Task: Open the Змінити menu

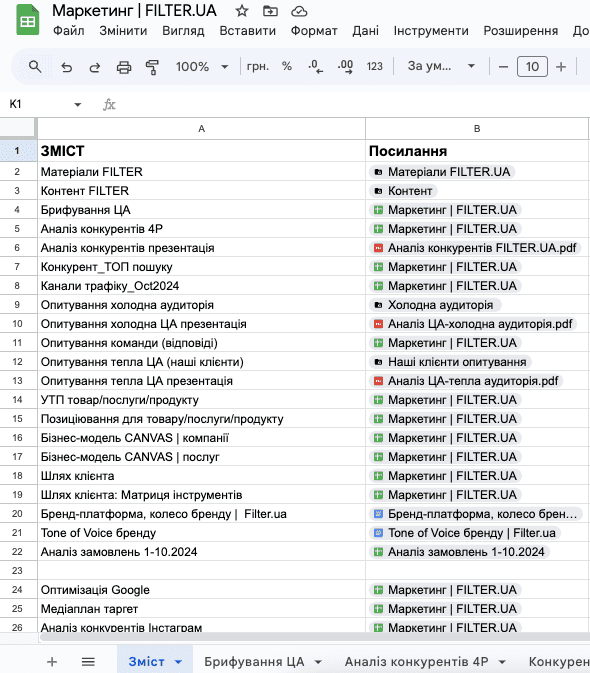Action: coord(123,31)
